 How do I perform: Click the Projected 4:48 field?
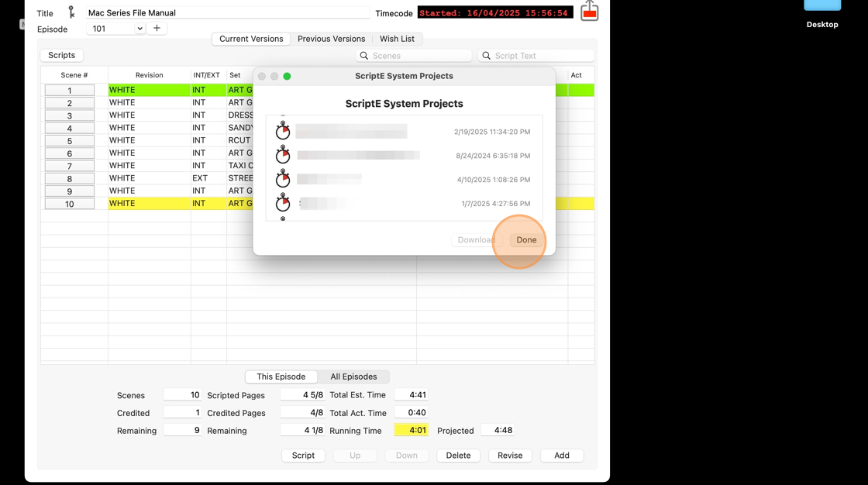497,430
